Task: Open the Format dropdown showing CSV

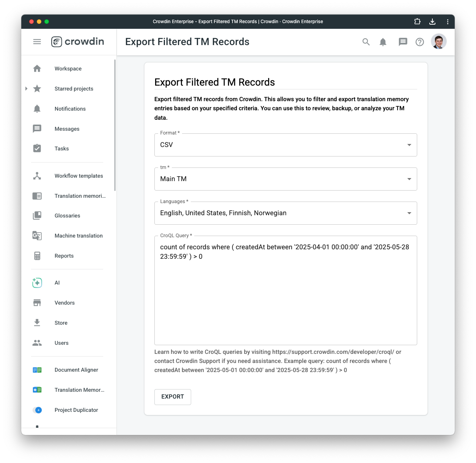Action: coord(286,145)
